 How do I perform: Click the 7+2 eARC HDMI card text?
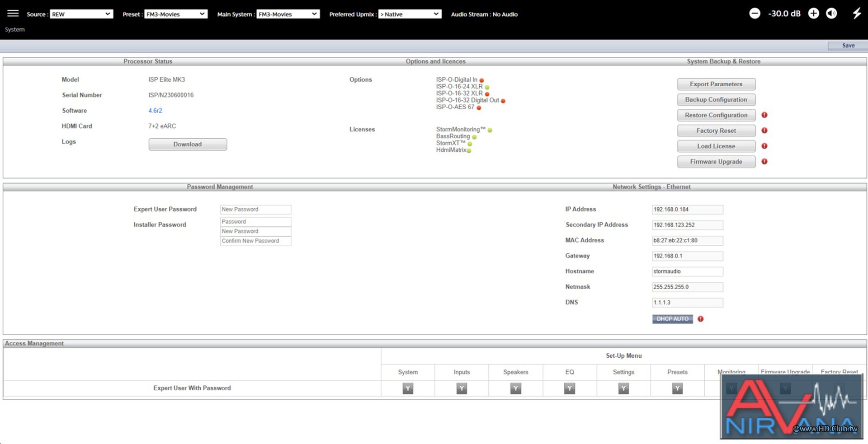(162, 126)
